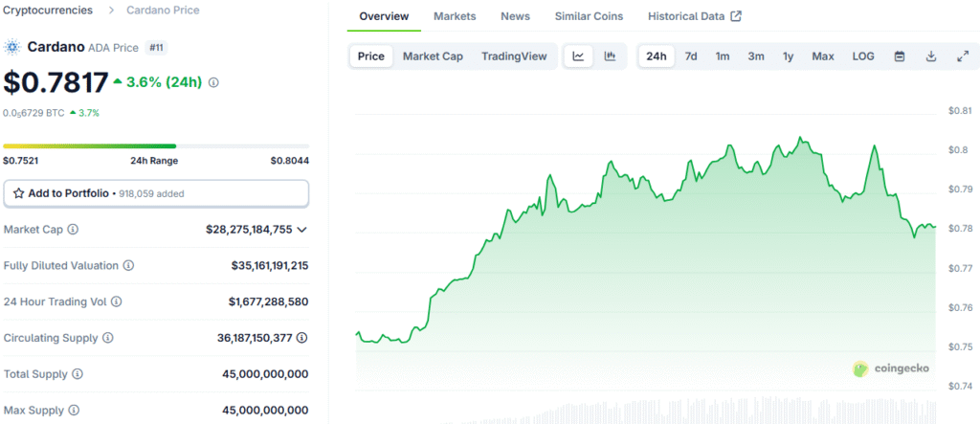This screenshot has height=424, width=980.
Task: Switch chart to Price view
Action: [x=371, y=56]
